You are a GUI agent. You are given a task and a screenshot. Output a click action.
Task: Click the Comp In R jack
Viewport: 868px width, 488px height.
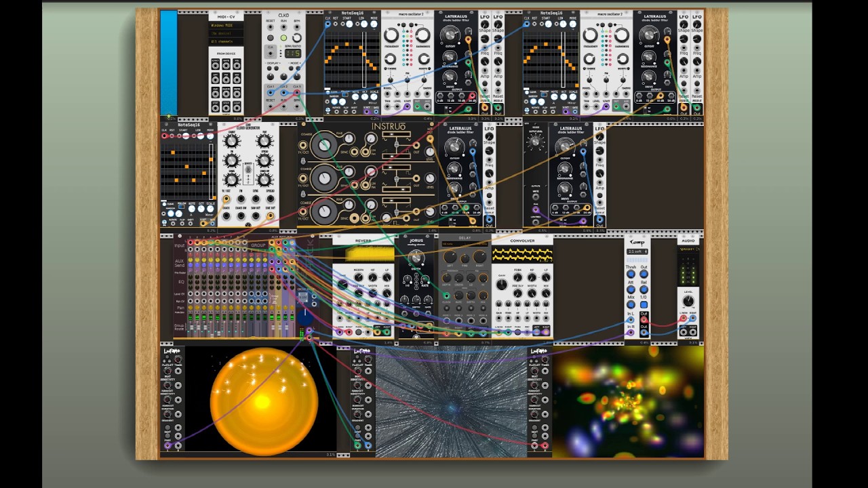tap(631, 332)
